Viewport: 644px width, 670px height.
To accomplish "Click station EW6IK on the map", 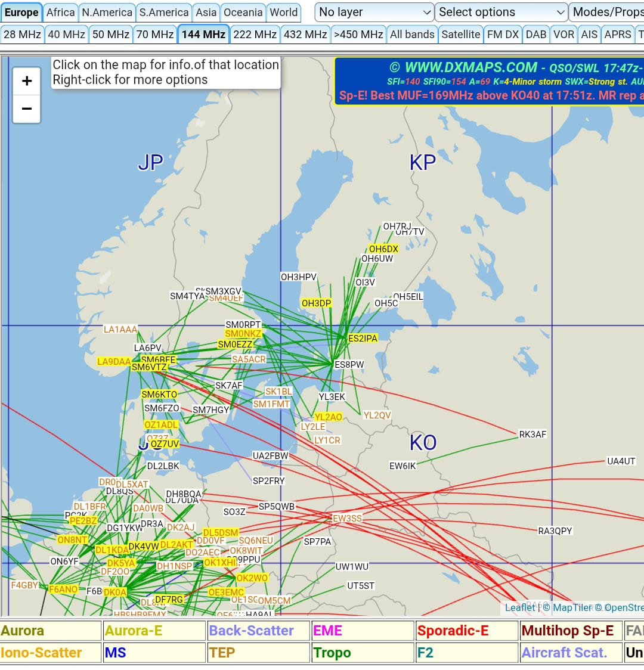I will pyautogui.click(x=402, y=466).
